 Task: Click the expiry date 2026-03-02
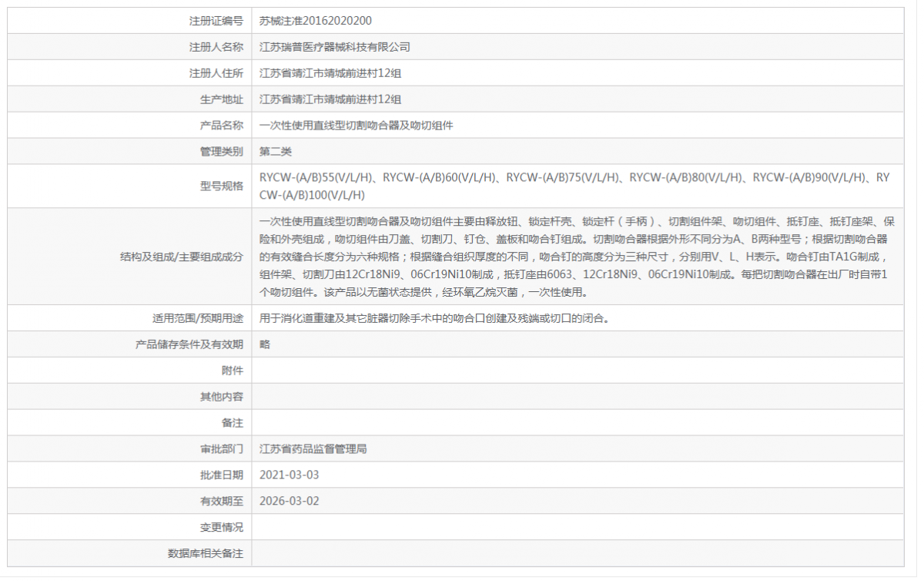pyautogui.click(x=290, y=501)
